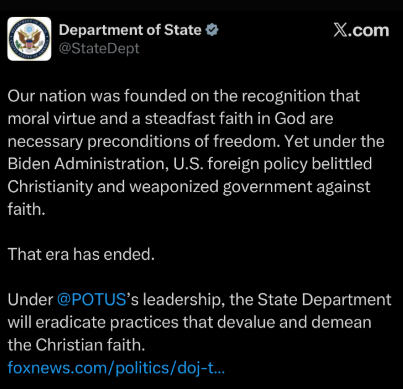This screenshot has height=389, width=403.
Task: Click 'necessary preconditions of freedom' text
Action: (x=142, y=141)
